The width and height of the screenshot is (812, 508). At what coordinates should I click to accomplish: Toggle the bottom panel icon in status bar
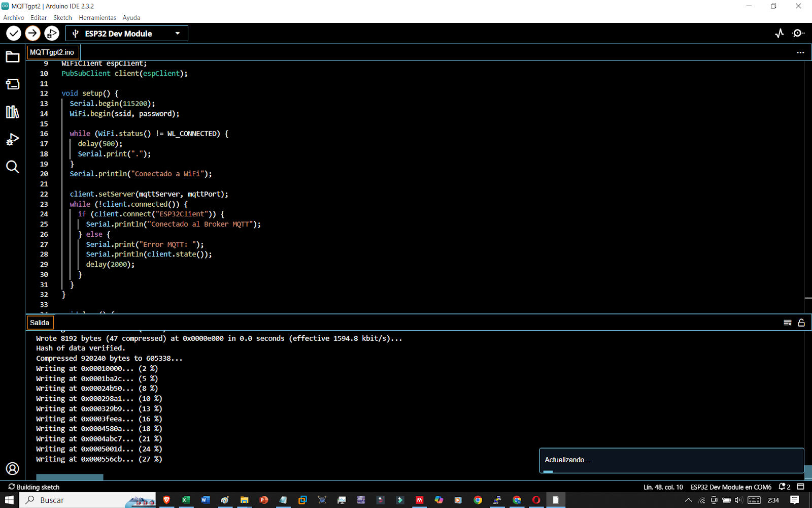pyautogui.click(x=801, y=487)
